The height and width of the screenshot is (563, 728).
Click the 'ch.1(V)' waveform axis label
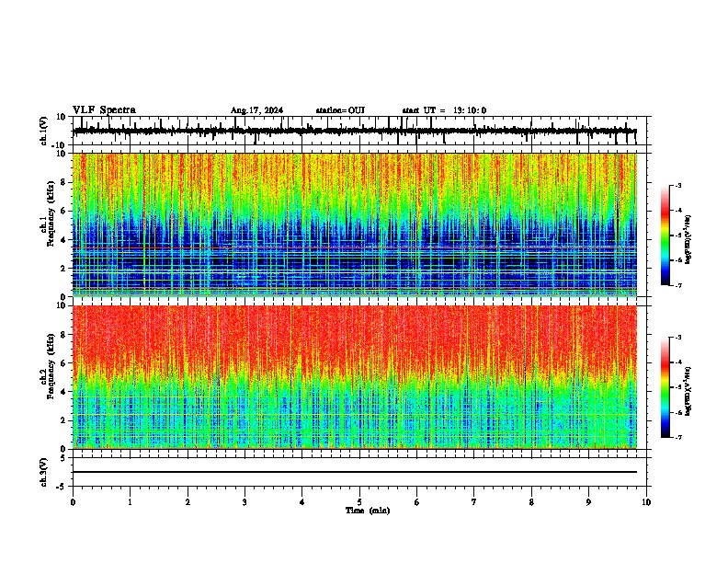pyautogui.click(x=43, y=131)
